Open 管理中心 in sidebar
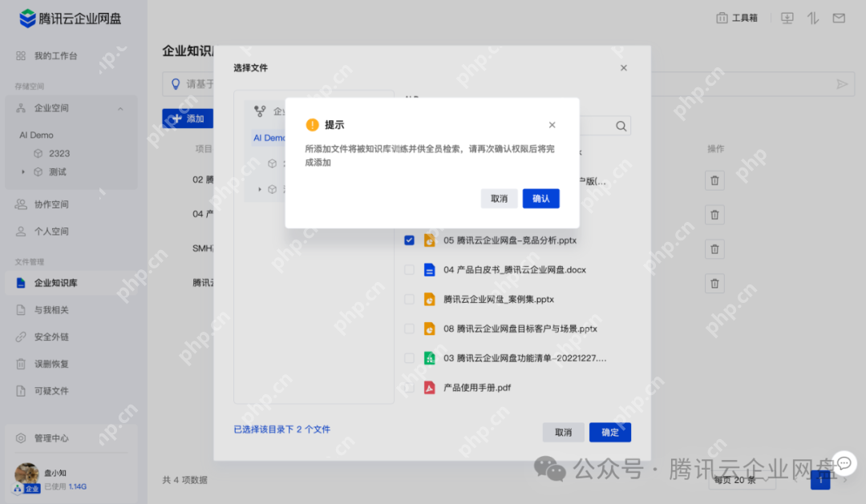The image size is (866, 504). 51,438
